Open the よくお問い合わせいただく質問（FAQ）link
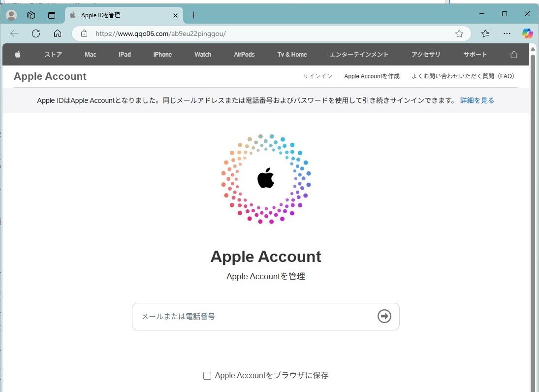539x392 pixels. click(464, 76)
